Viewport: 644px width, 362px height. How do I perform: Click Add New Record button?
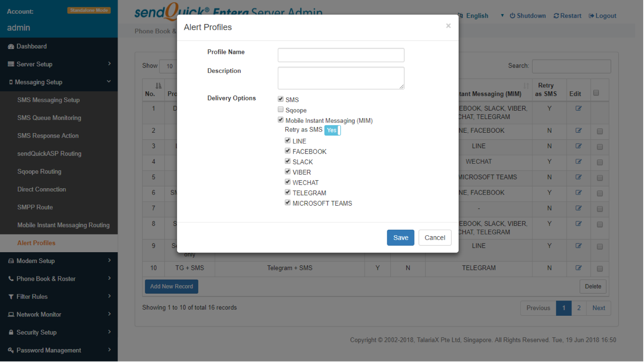171,286
